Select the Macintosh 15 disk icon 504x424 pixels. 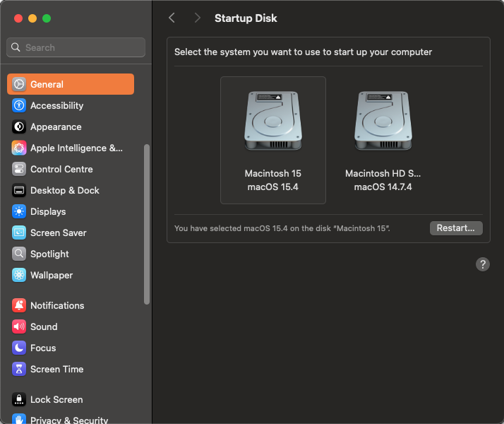pyautogui.click(x=273, y=121)
